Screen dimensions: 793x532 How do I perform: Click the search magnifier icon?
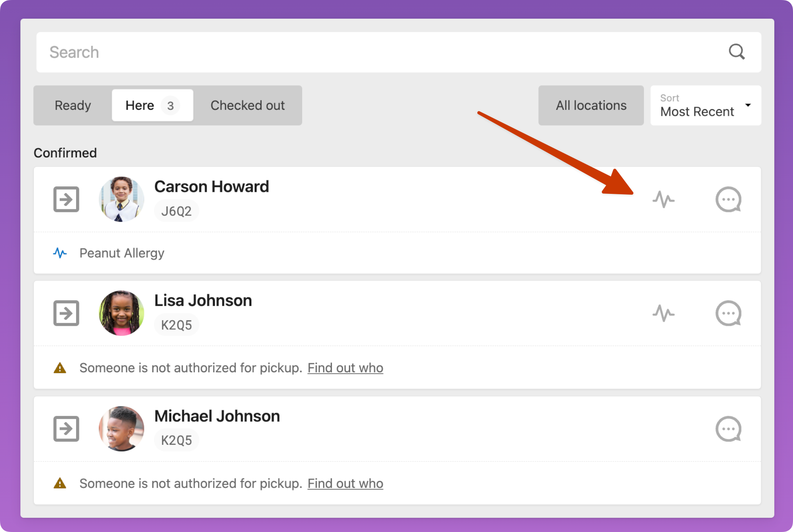pos(737,52)
